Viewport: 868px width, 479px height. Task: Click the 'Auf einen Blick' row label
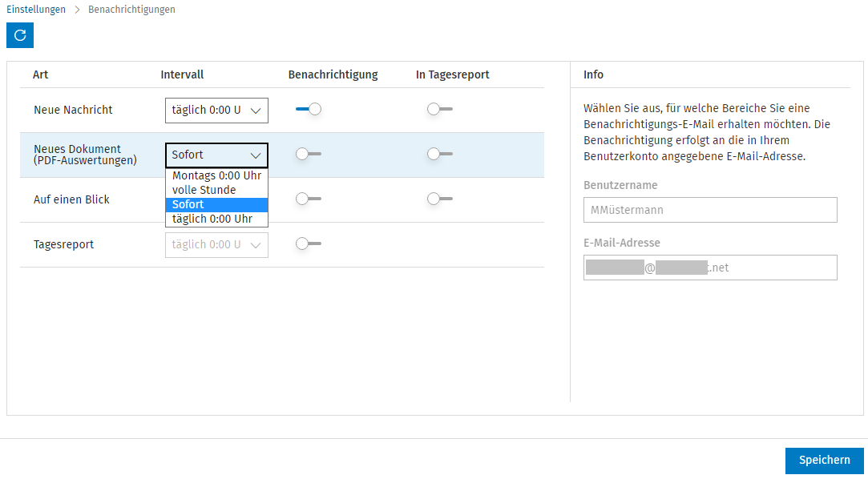[72, 199]
